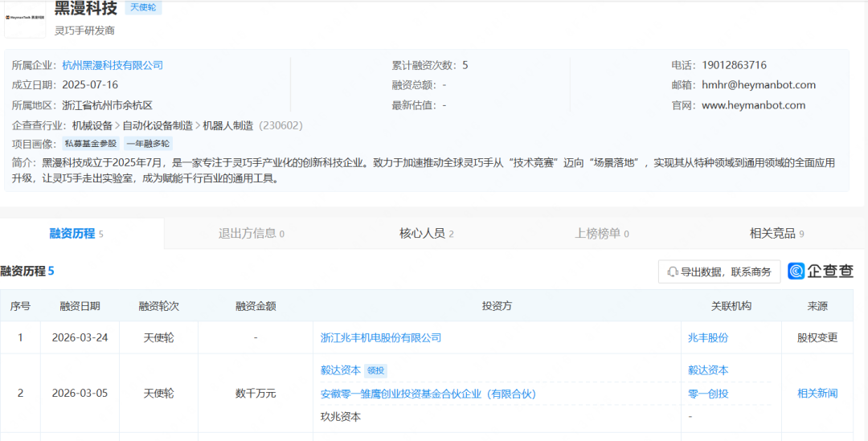Click 灵巧手研发商 subtitle text

coord(84,31)
